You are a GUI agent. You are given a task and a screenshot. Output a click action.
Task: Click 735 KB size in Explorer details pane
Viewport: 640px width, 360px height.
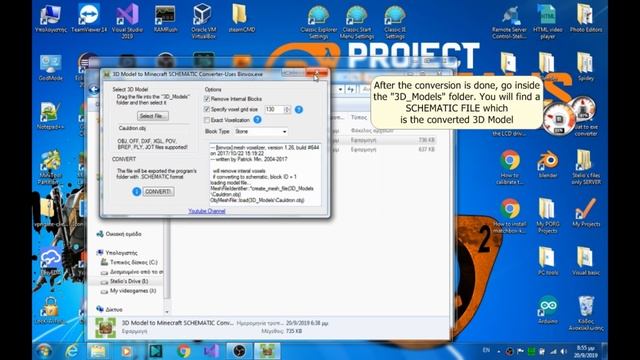pyautogui.click(x=294, y=331)
